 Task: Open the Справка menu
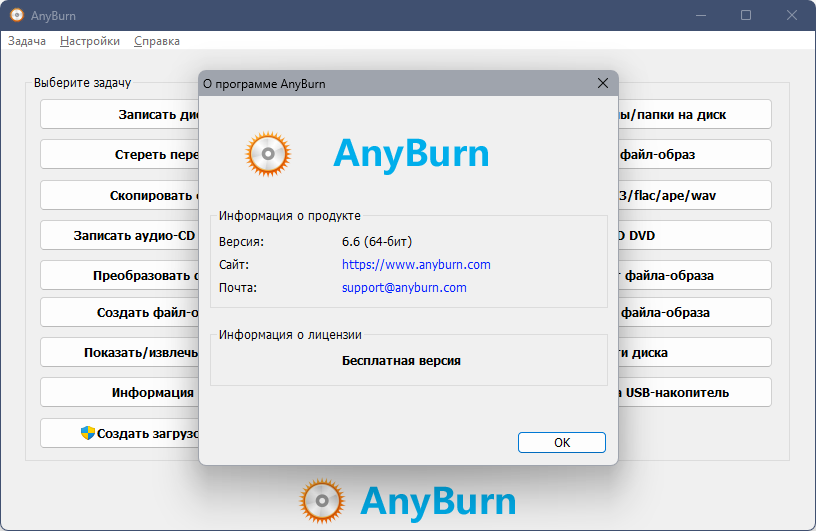click(157, 41)
